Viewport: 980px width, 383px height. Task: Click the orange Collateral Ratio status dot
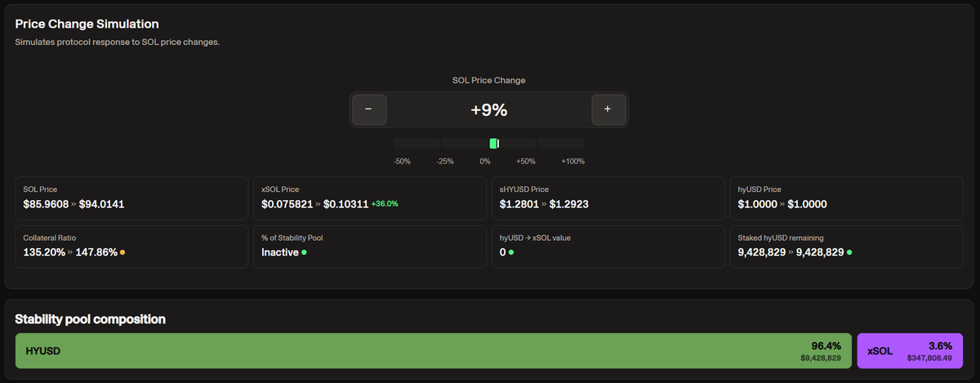pos(122,252)
